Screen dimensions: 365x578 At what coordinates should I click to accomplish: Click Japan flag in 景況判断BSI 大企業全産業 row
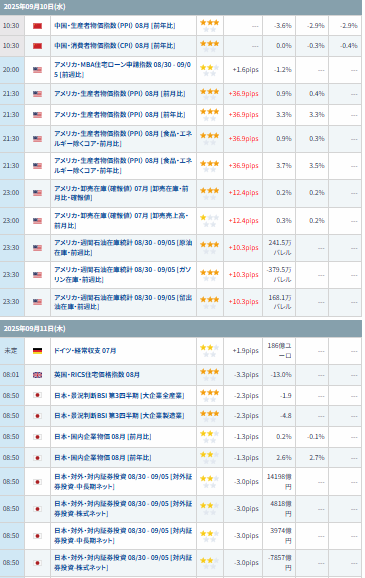tap(37, 395)
